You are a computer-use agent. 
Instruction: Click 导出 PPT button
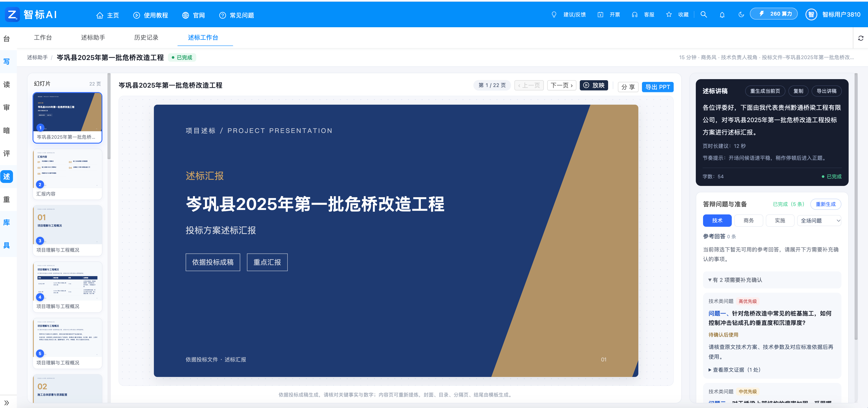[x=657, y=87]
